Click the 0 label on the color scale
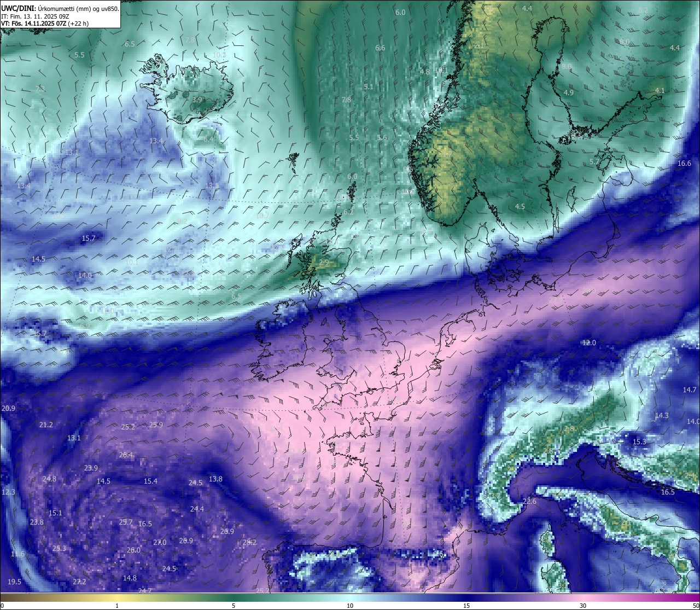Viewport: 700px width, 610px height. pyautogui.click(x=2, y=606)
